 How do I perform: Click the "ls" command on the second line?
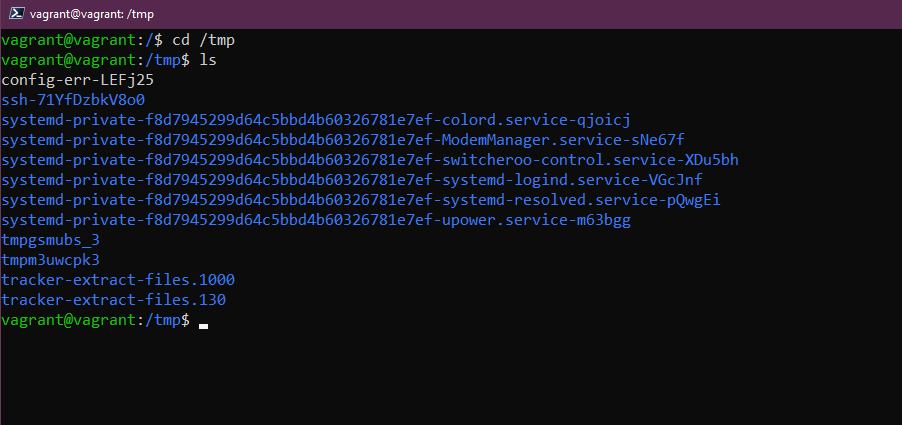point(208,60)
